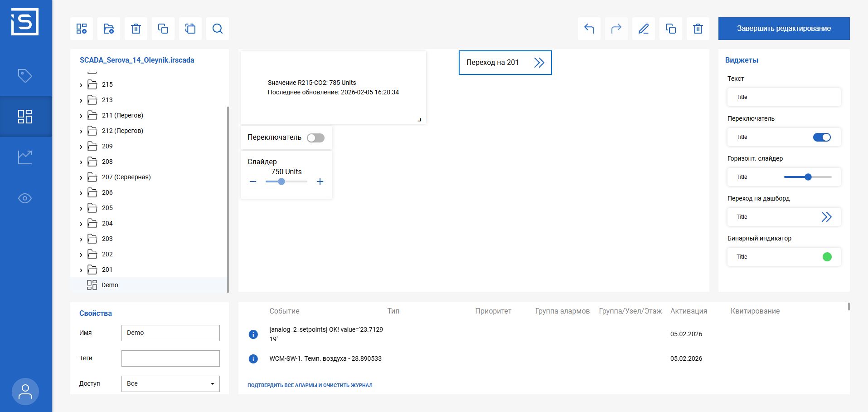Expand the 207 (Серверная) folder
Screen dimensions: 868x412
81,177
